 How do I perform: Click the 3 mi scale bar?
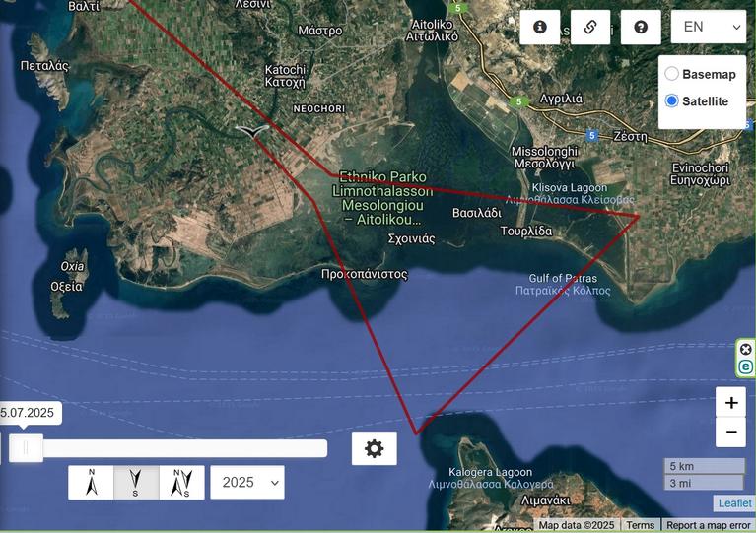(x=704, y=483)
